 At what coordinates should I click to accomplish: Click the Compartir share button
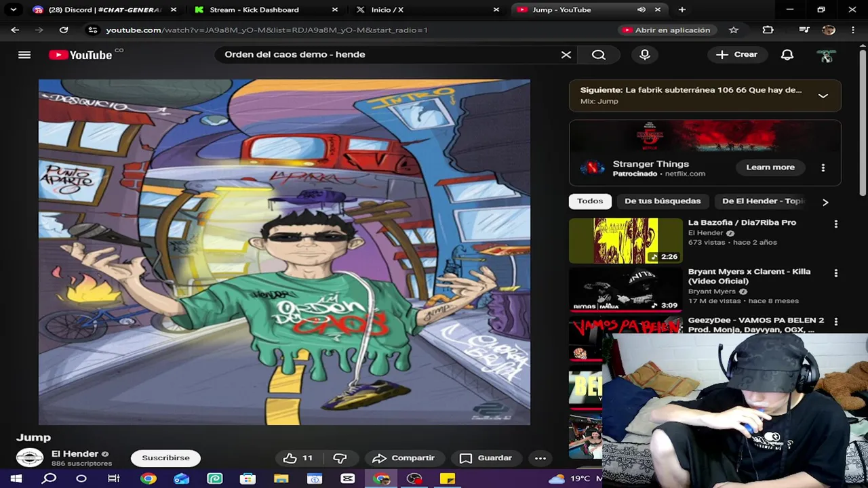403,458
